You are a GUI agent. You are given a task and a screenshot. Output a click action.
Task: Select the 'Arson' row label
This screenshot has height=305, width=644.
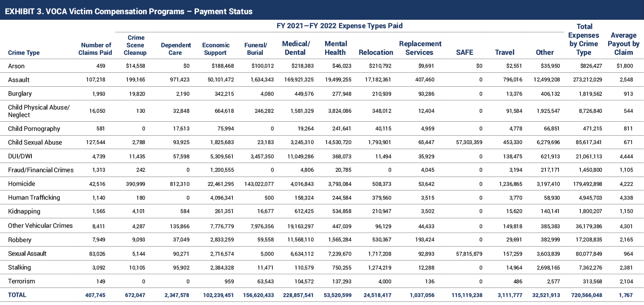pos(16,66)
